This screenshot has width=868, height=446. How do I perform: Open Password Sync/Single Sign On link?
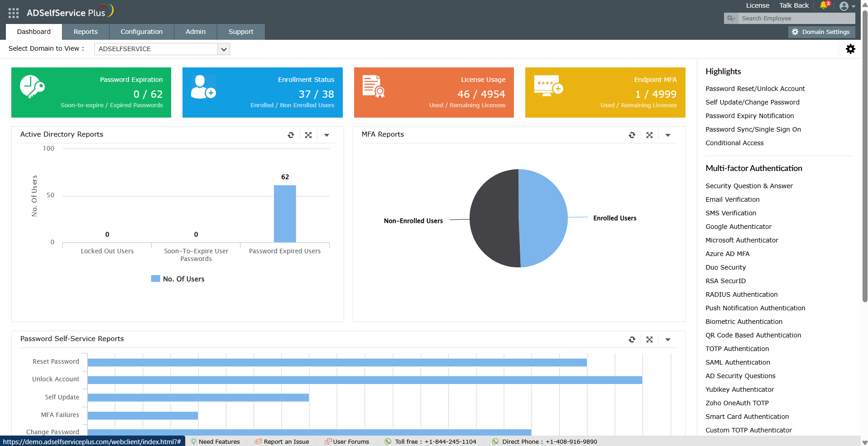point(753,129)
